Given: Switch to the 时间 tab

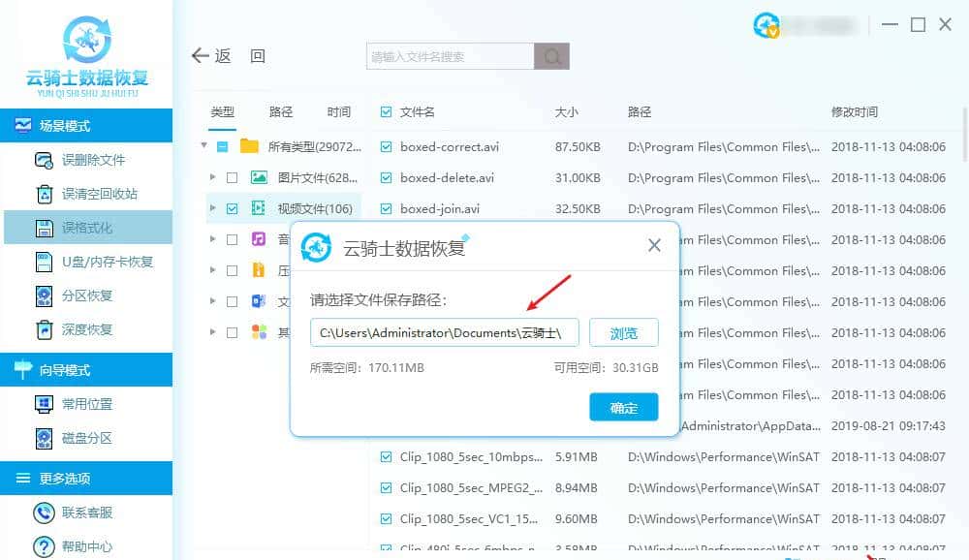Looking at the screenshot, I should click(x=338, y=111).
